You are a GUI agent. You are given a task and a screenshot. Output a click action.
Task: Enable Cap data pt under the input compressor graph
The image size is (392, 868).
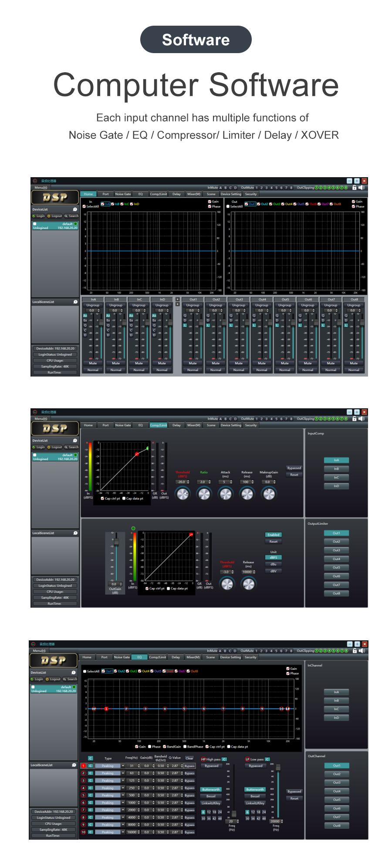click(124, 498)
